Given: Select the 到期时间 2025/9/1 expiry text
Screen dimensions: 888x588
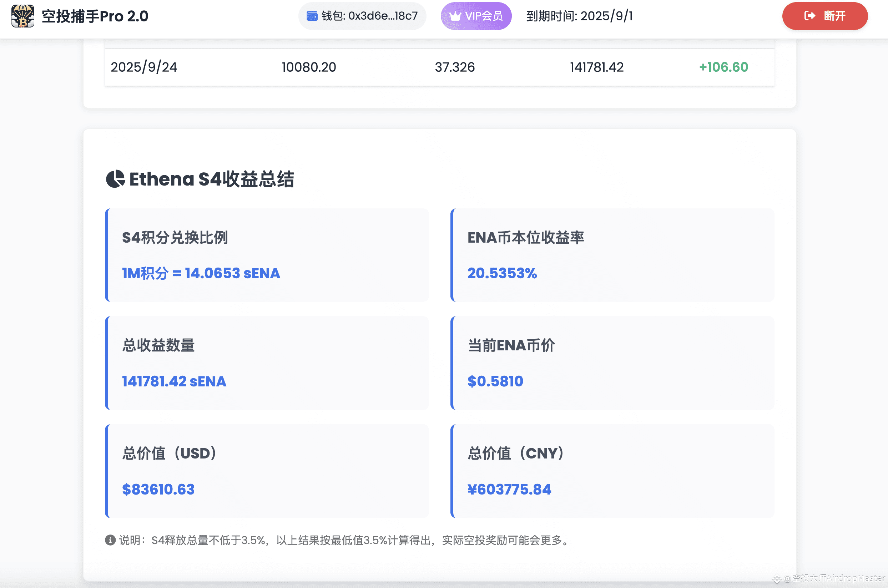Looking at the screenshot, I should point(579,16).
